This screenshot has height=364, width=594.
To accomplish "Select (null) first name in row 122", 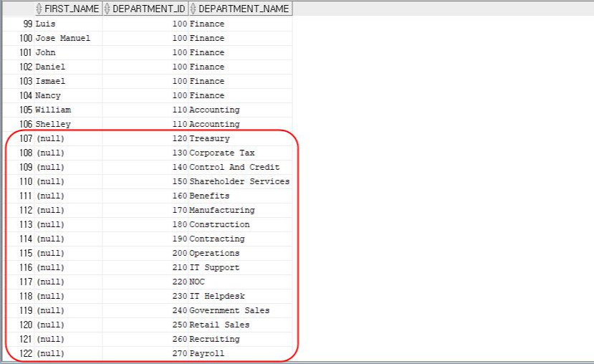I will pyautogui.click(x=68, y=354).
